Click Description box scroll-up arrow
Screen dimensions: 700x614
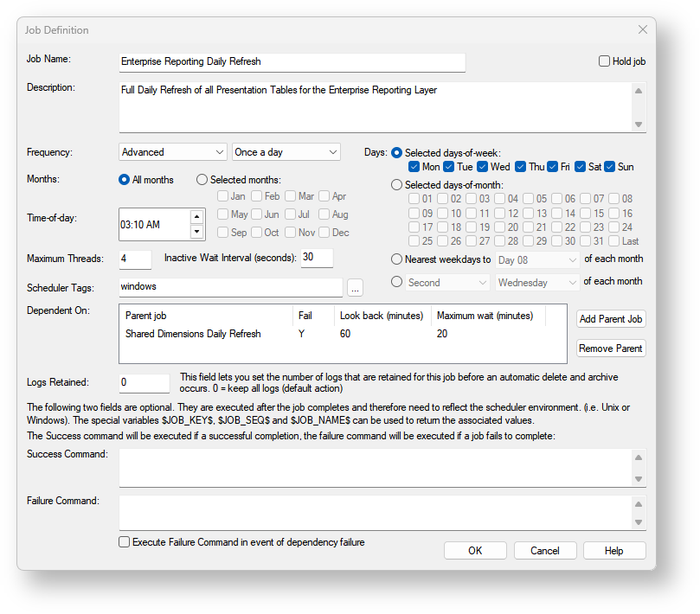639,91
